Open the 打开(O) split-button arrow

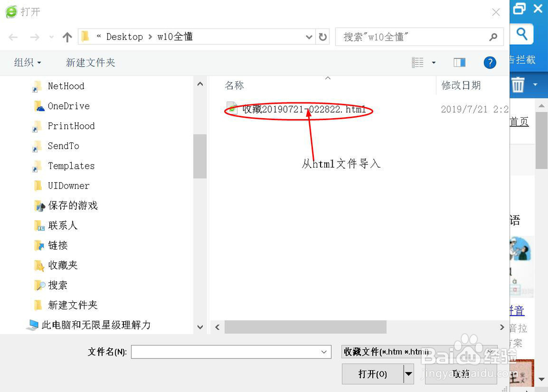coord(408,374)
